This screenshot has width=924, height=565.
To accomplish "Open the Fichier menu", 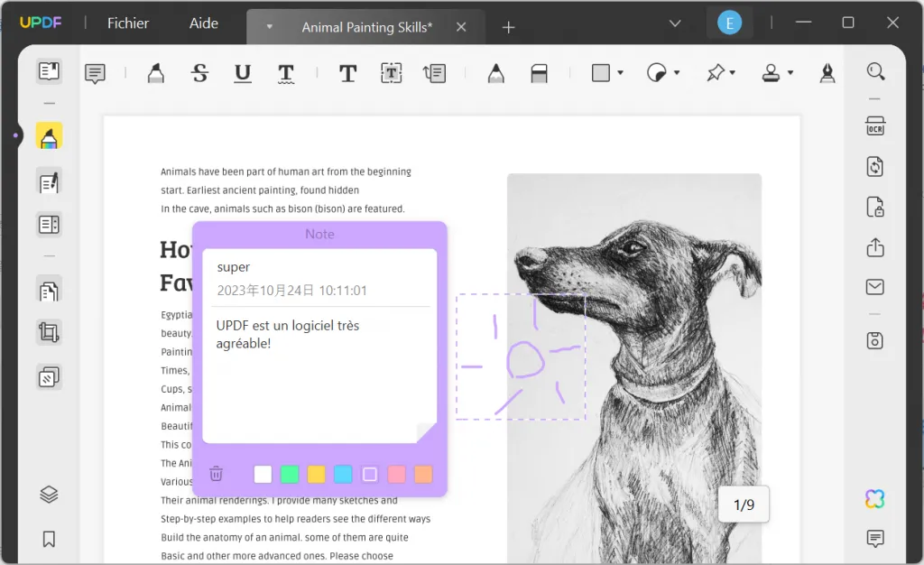I will [127, 23].
